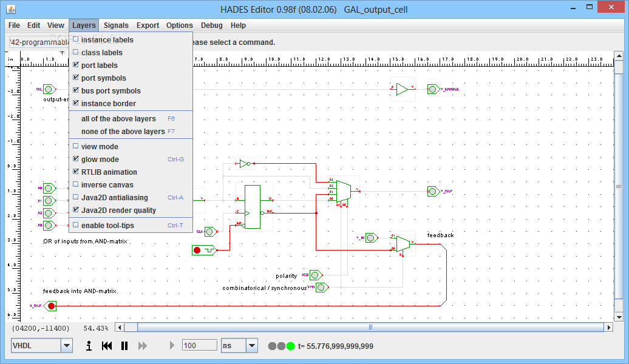Viewport: 629px width, 364px height.
Task: Click the fast-forward simulation button
Action: [x=143, y=346]
